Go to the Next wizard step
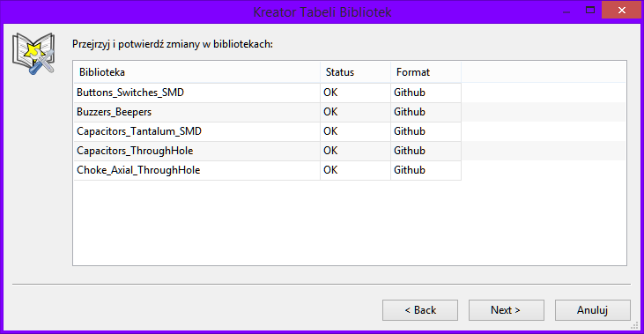The height and width of the screenshot is (334, 644). pyautogui.click(x=506, y=310)
